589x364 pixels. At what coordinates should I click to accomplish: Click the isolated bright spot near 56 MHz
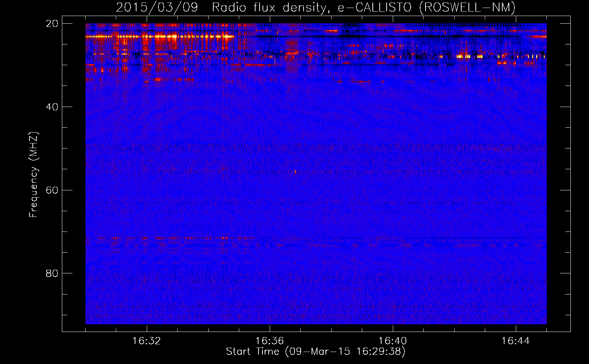click(295, 171)
